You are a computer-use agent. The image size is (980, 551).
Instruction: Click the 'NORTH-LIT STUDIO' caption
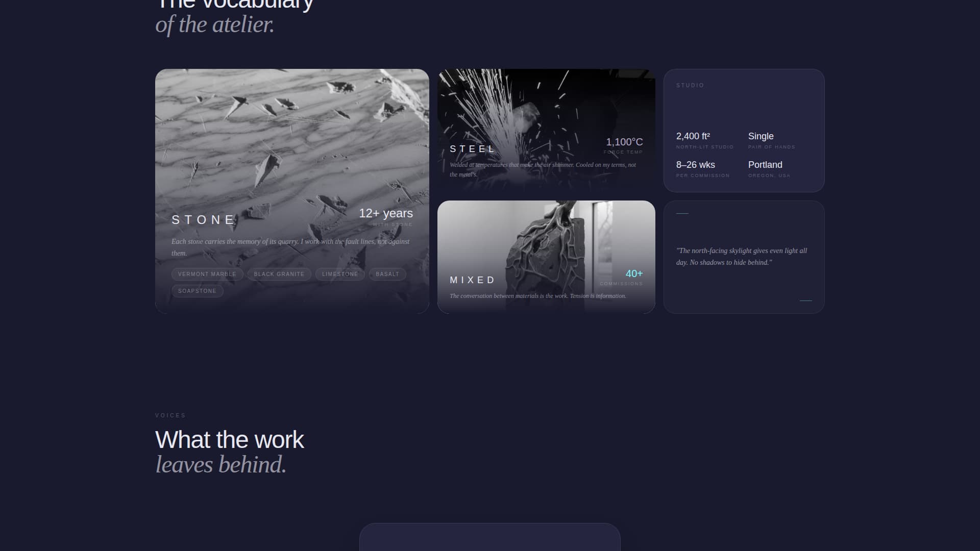pos(705,147)
